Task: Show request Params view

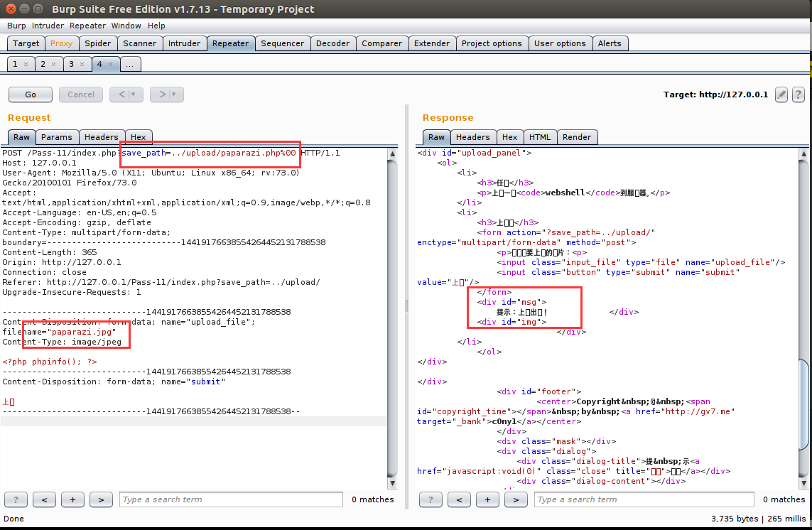Action: point(56,137)
